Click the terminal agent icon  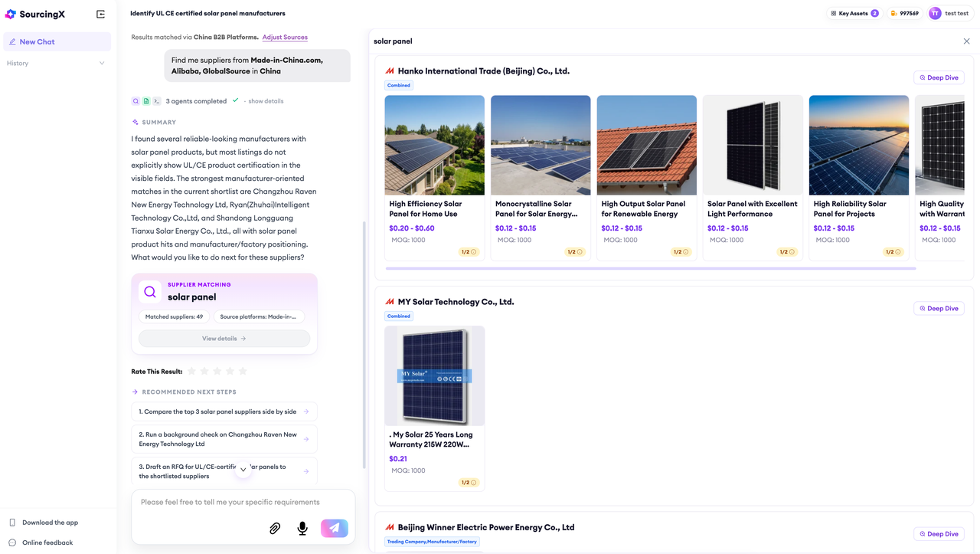click(157, 101)
